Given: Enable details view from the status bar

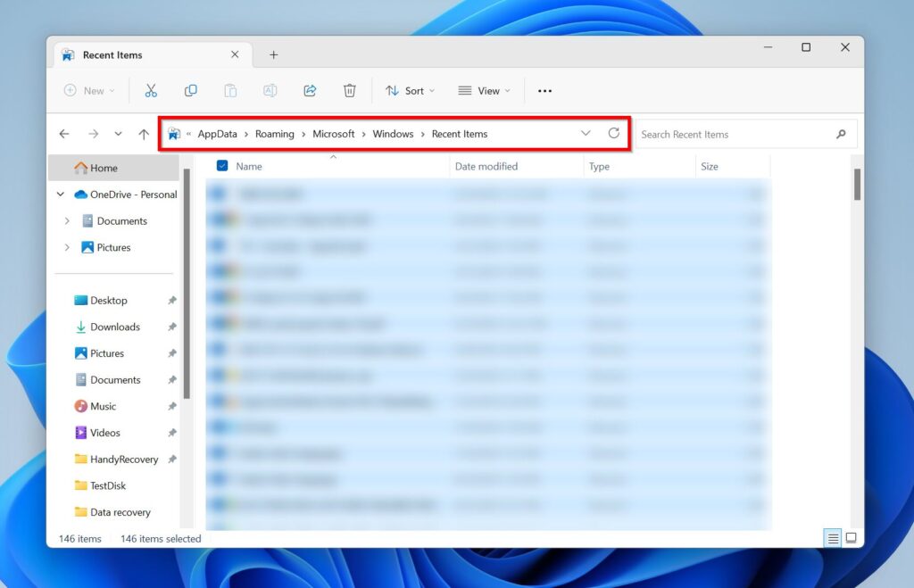Looking at the screenshot, I should pos(833,538).
